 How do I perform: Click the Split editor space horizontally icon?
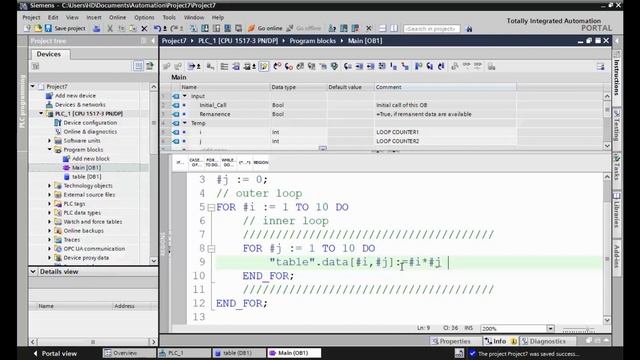coord(382,28)
